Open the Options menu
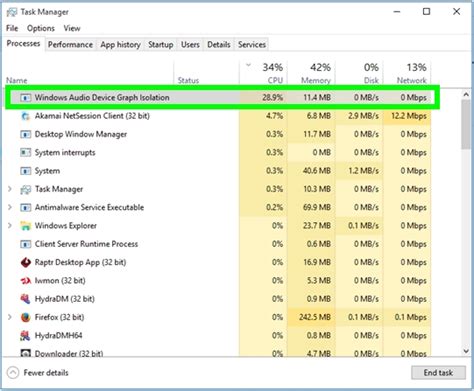Image resolution: width=474 pixels, height=391 pixels. click(41, 28)
